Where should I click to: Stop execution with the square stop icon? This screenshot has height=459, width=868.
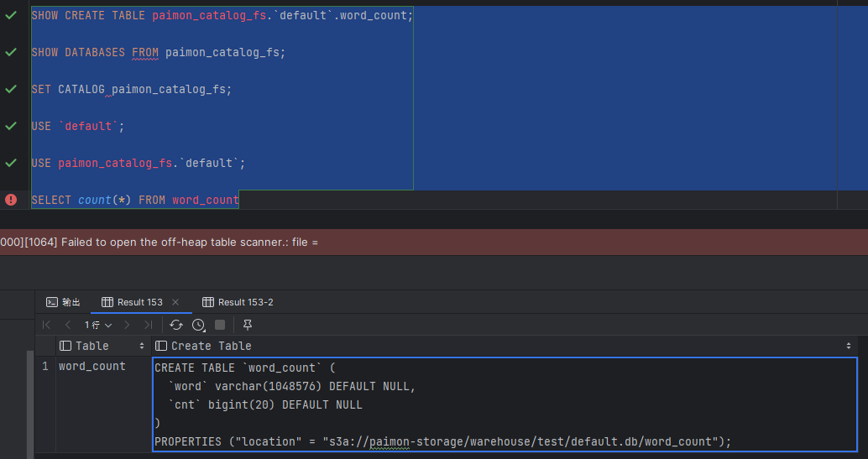pyautogui.click(x=220, y=325)
